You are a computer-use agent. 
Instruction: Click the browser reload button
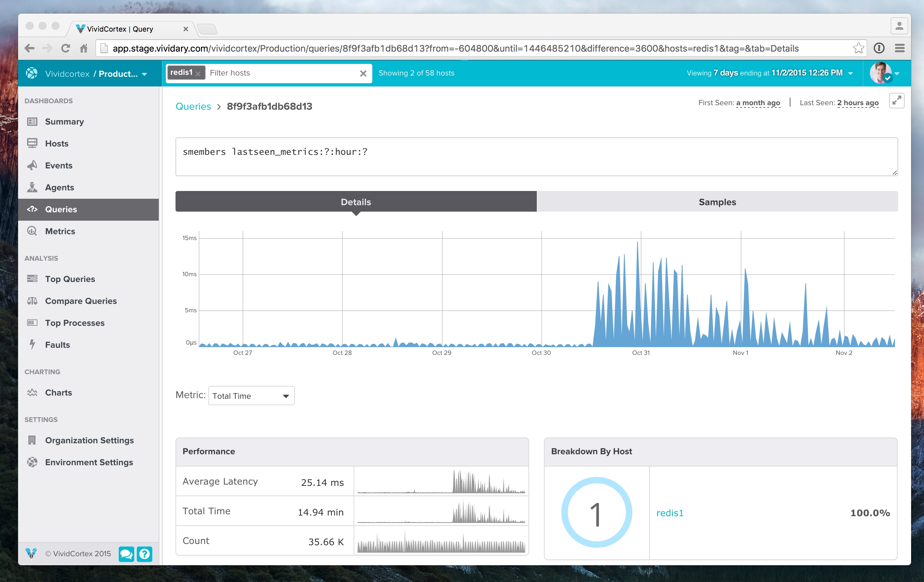(65, 48)
